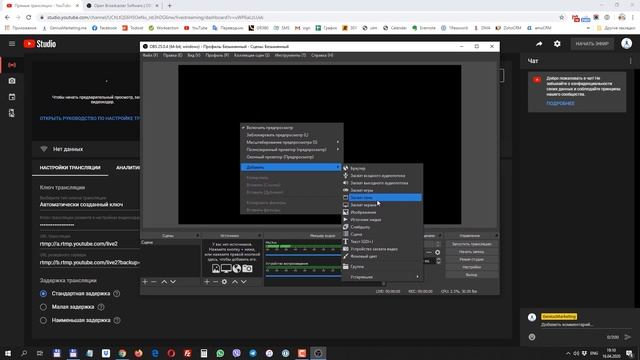Bookmark page with the Chrome star icon
This screenshot has height=360, width=640.
[x=562, y=18]
